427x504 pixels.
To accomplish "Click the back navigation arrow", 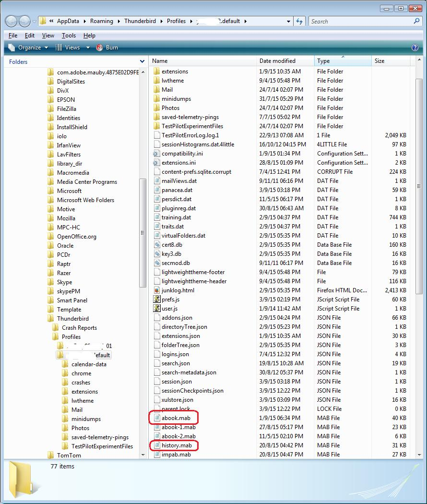I will pyautogui.click(x=11, y=21).
